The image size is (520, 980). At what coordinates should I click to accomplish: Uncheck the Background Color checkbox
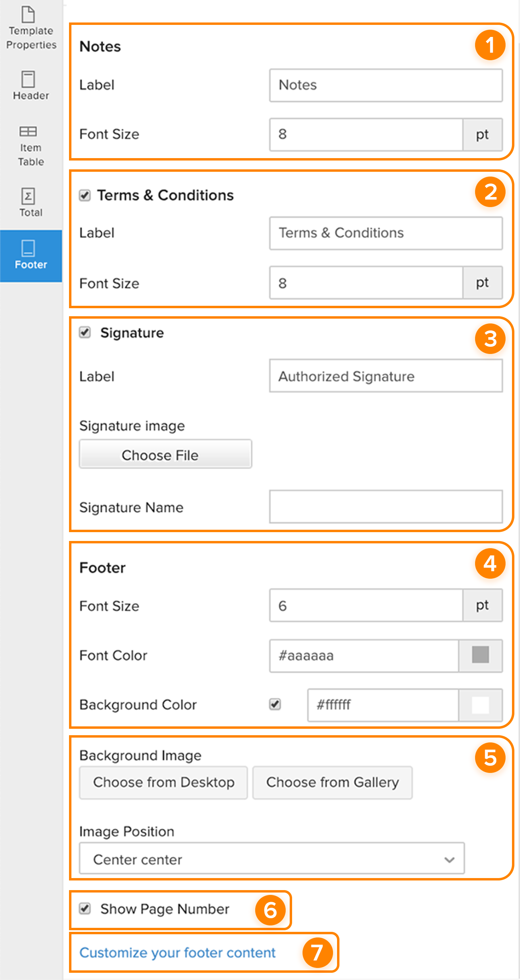[275, 705]
